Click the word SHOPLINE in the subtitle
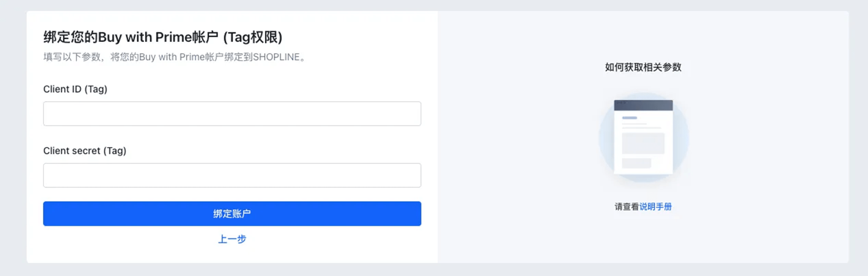The image size is (868, 276). 276,57
